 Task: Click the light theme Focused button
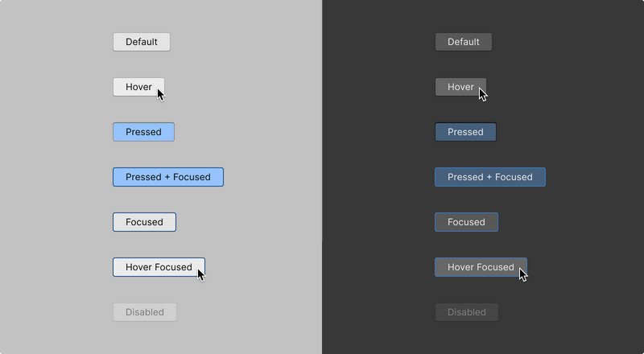point(144,222)
